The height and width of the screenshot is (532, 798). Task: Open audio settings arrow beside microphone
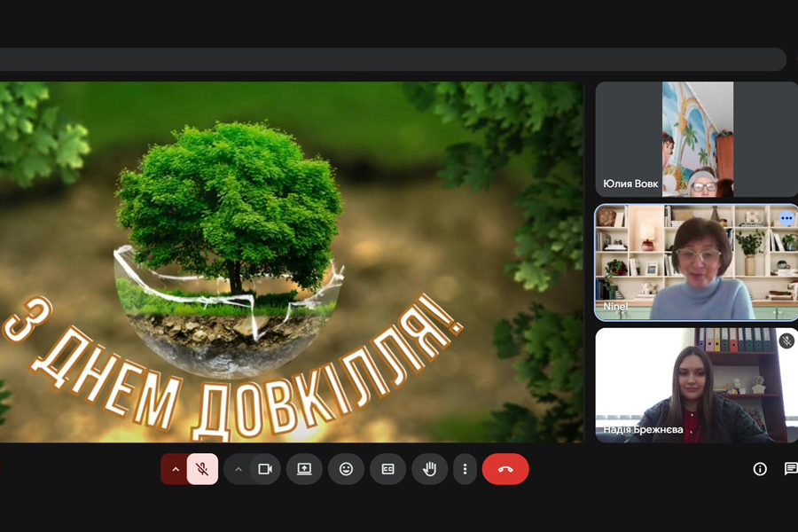point(175,469)
